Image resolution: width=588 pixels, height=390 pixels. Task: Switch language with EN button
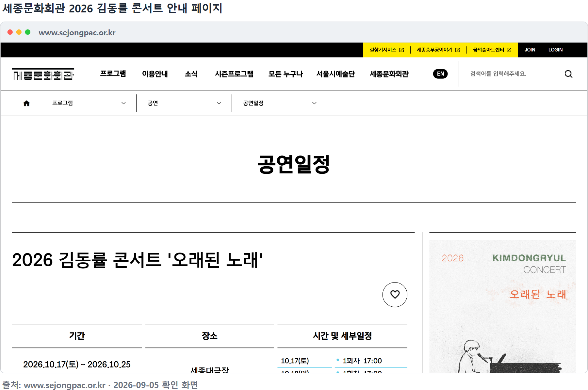point(440,74)
